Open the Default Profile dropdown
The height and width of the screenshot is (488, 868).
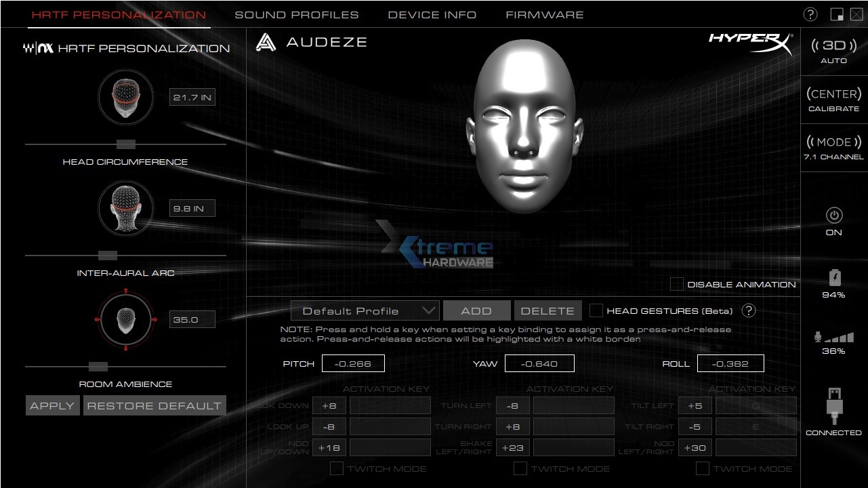coord(365,310)
